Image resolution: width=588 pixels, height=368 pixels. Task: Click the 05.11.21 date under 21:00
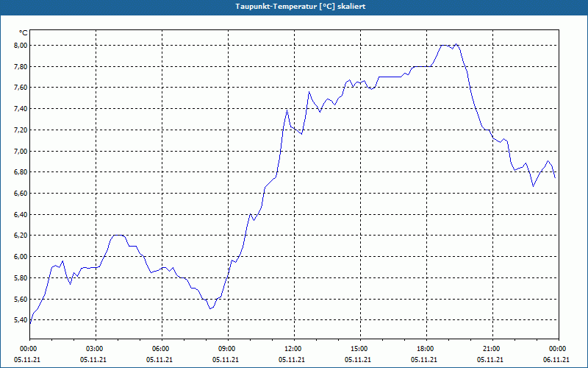point(490,359)
